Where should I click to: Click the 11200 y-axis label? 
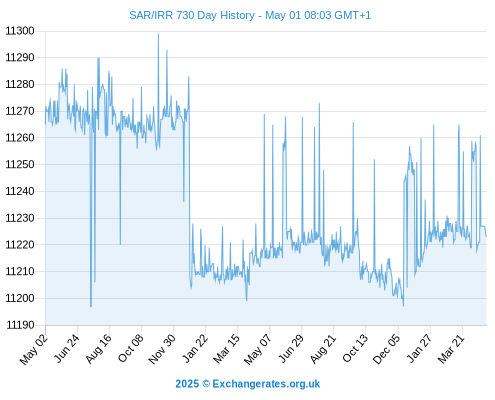(x=20, y=298)
